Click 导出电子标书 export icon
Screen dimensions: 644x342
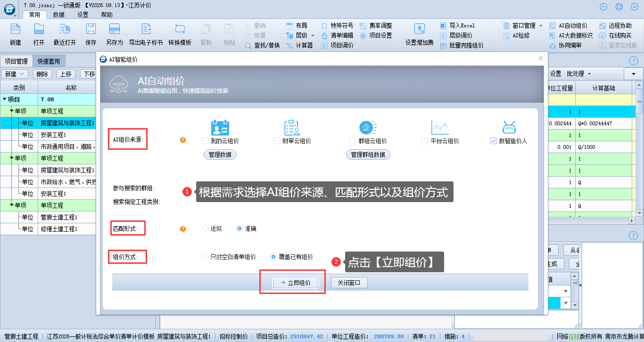tap(146, 29)
